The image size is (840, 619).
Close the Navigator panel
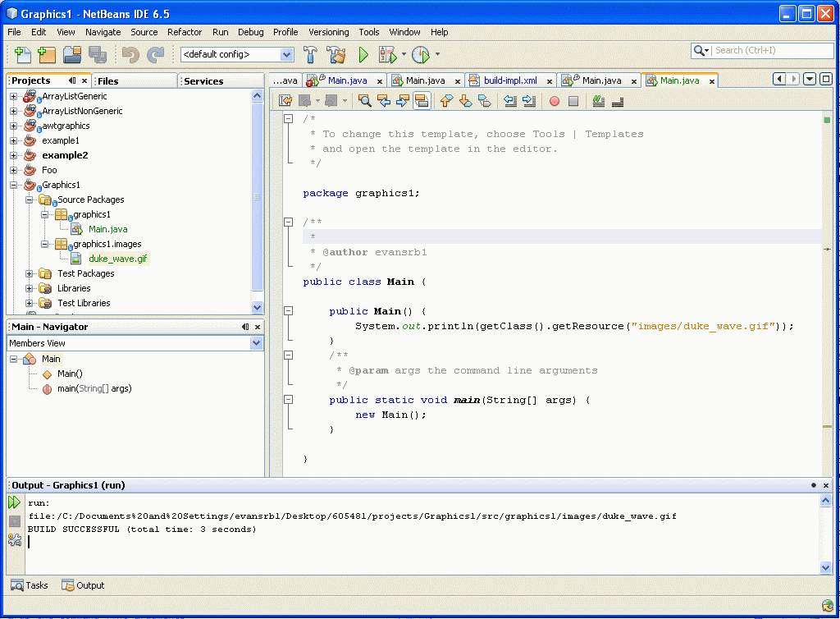tap(257, 327)
